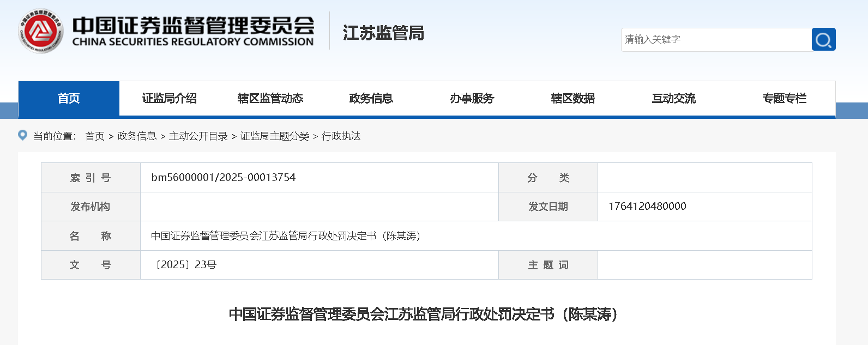Viewport: 868px width, 345px height.
Task: Go to 政务信息 in navigation bar
Action: pos(371,99)
